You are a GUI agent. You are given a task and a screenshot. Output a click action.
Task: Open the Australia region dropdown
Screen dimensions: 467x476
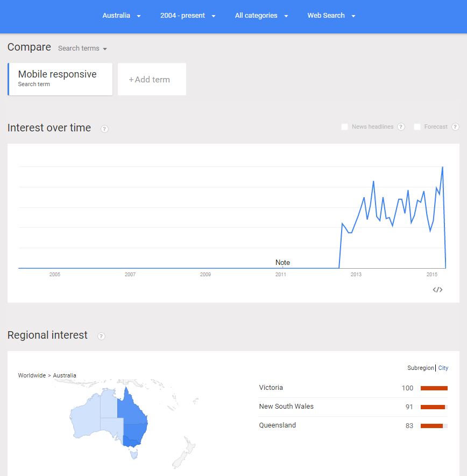121,16
